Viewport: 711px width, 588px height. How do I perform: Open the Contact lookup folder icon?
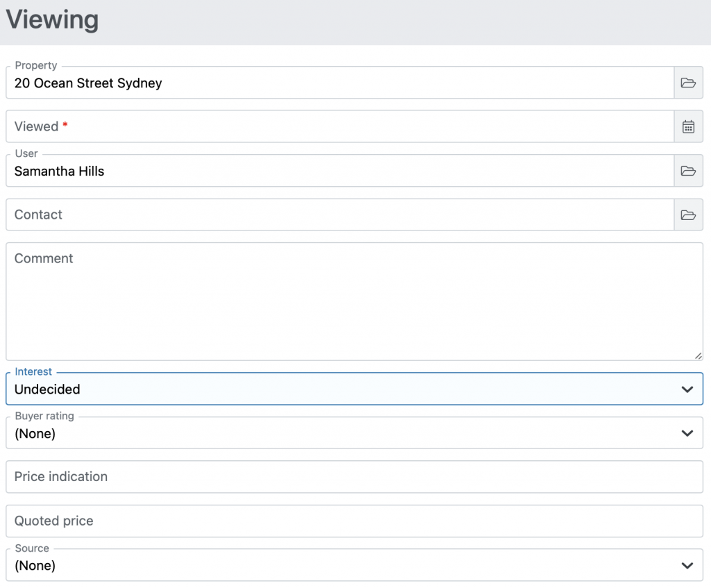[x=688, y=215]
